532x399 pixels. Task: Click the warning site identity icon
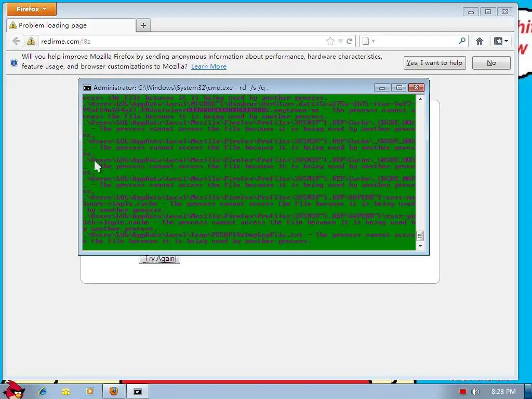pos(31,42)
